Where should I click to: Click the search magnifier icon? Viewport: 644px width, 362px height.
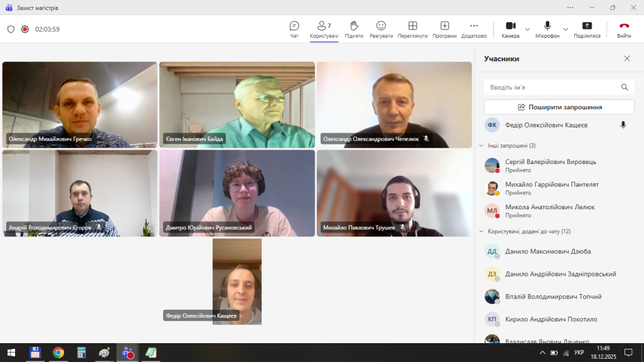[x=625, y=87]
